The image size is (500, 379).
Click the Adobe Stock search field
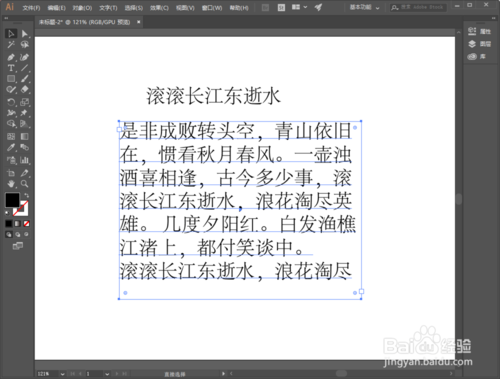coord(418,7)
